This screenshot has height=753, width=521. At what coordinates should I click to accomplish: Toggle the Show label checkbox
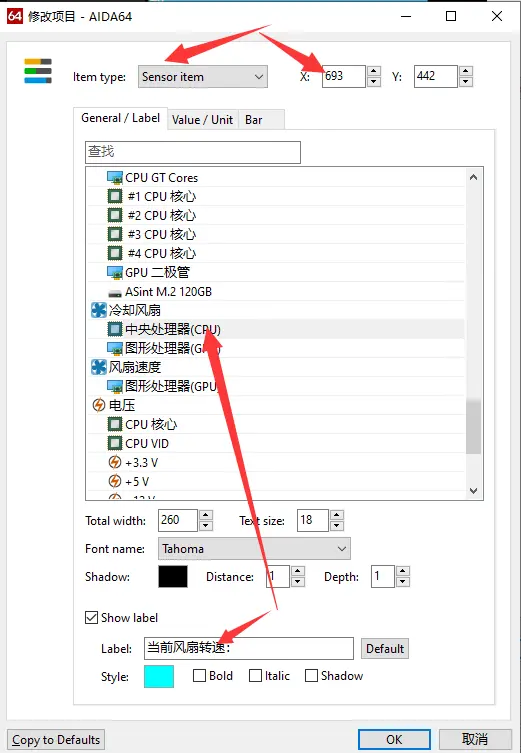91,618
